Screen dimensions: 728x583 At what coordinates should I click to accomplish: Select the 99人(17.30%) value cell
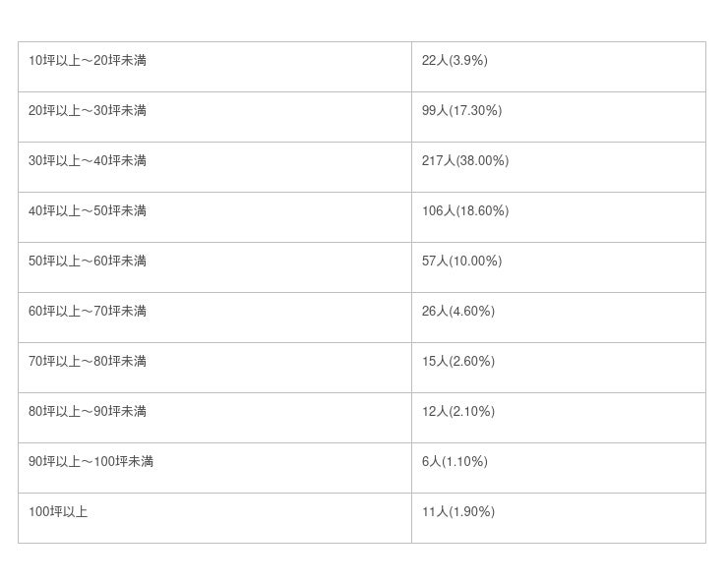coord(461,111)
